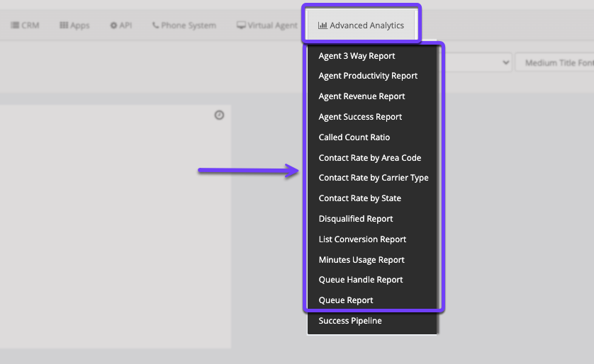Open Contact Rate by Carrier Type
This screenshot has height=364, width=594.
[x=374, y=178]
